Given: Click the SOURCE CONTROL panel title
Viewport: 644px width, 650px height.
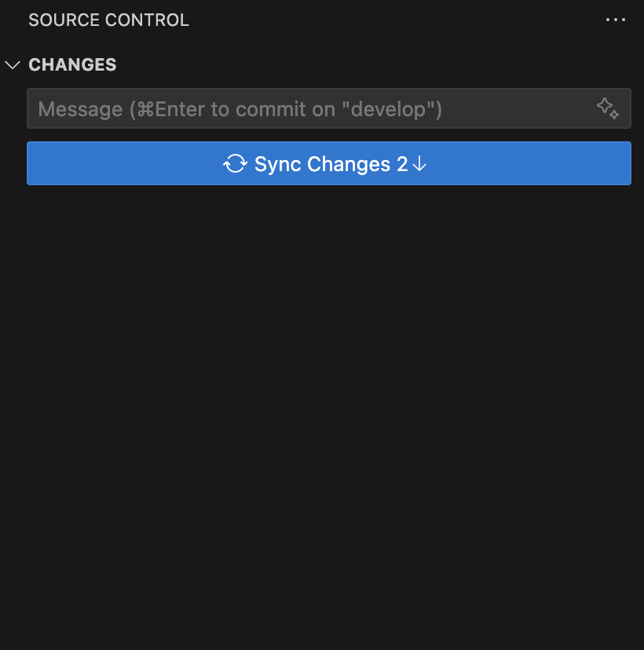Looking at the screenshot, I should coord(108,20).
